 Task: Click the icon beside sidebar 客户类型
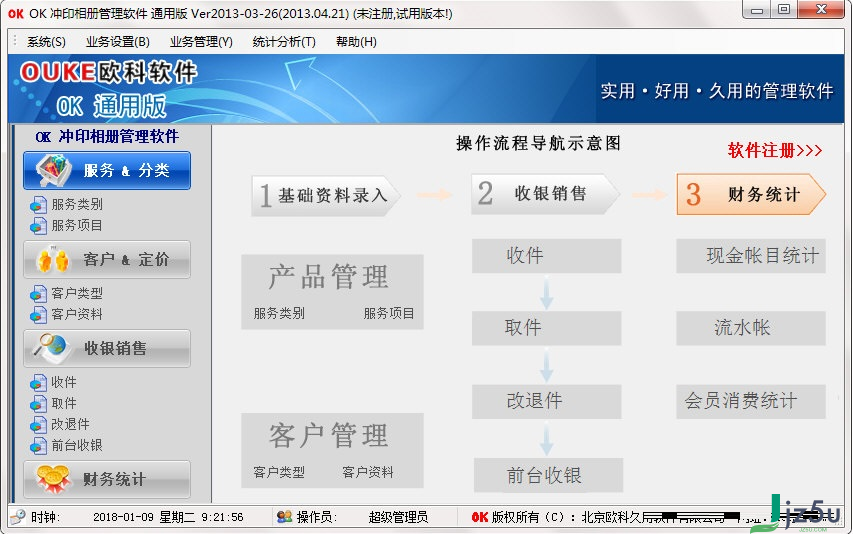pyautogui.click(x=38, y=294)
